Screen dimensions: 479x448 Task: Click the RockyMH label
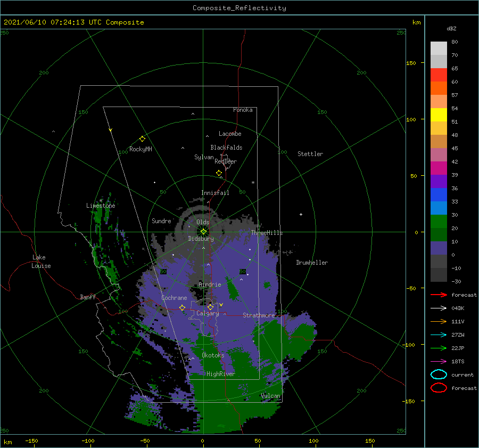(x=141, y=149)
